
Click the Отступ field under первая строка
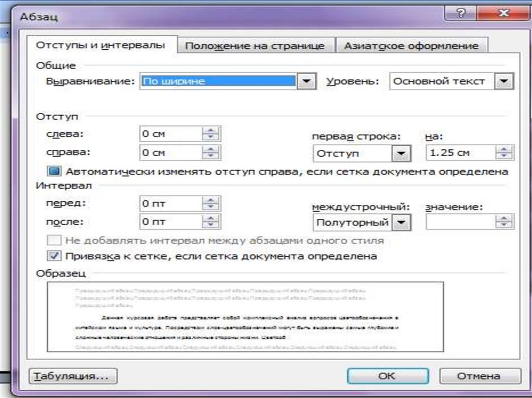click(x=353, y=153)
